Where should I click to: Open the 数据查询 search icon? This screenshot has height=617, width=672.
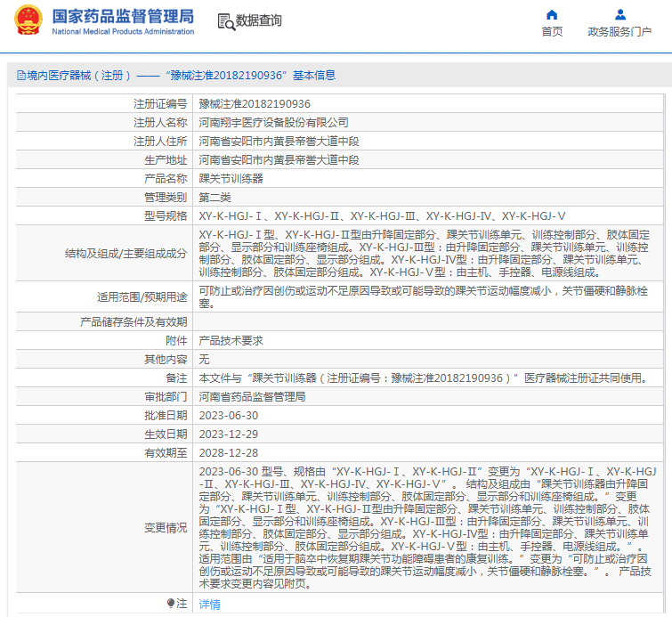tap(226, 22)
